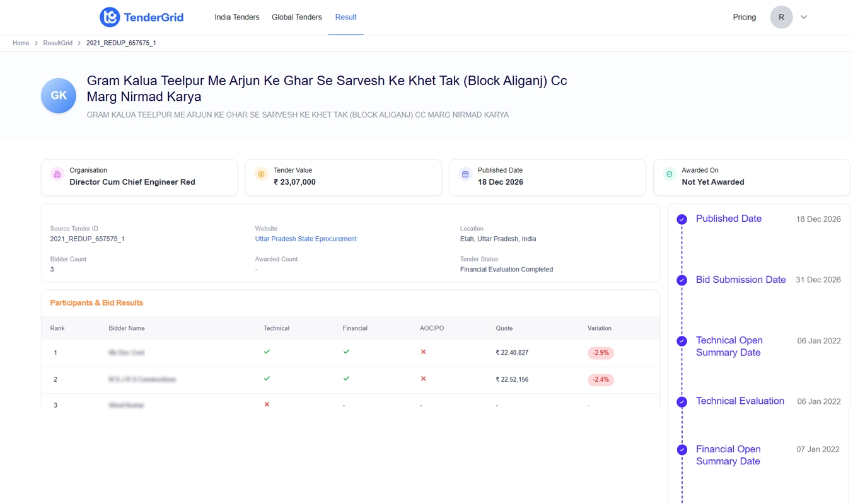The width and height of the screenshot is (853, 504).
Task: Expand the user account dropdown chevron
Action: click(x=804, y=17)
